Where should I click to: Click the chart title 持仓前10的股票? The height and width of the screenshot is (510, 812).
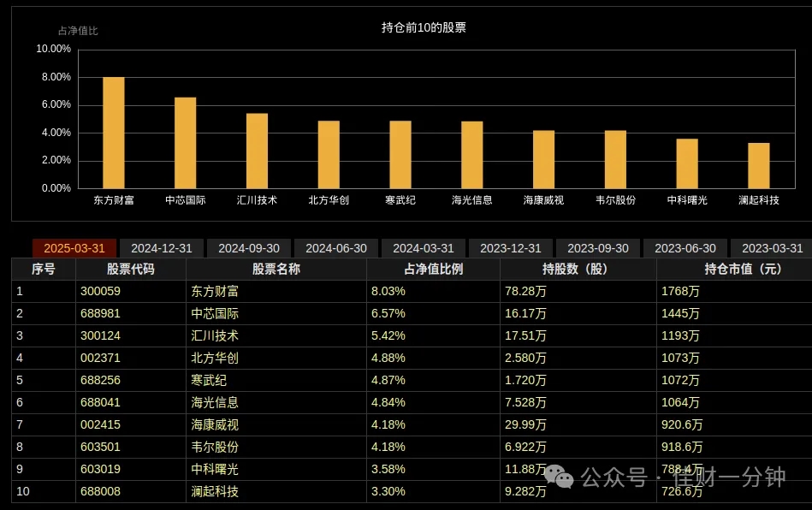point(424,27)
